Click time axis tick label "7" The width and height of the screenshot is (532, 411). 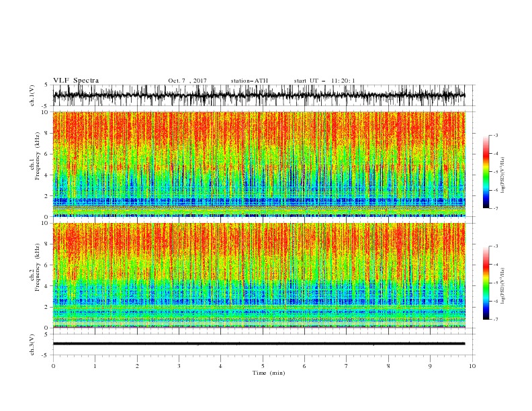coord(346,366)
